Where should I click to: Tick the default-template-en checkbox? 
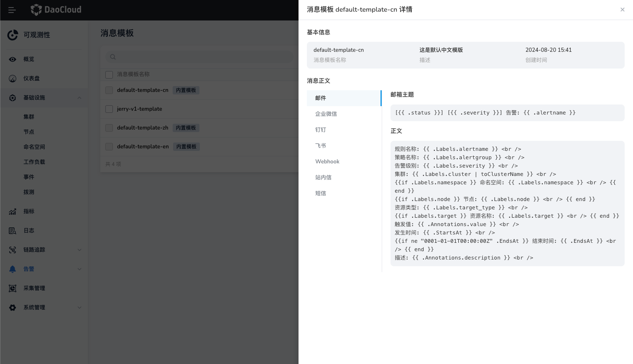coord(109,147)
